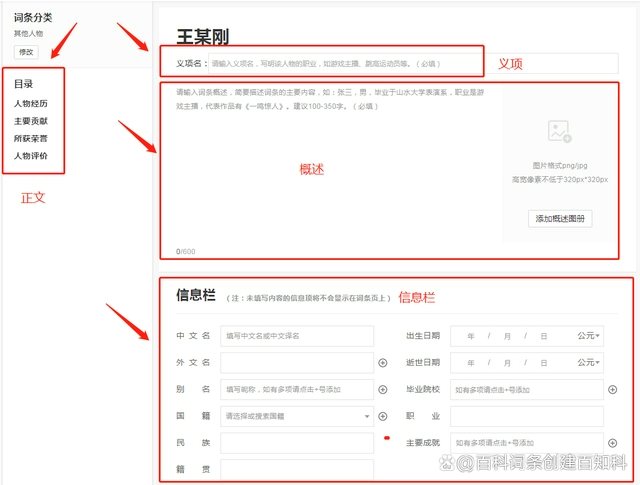Open 公元 era dropdown for birth date
The width and height of the screenshot is (640, 485).
pos(588,336)
